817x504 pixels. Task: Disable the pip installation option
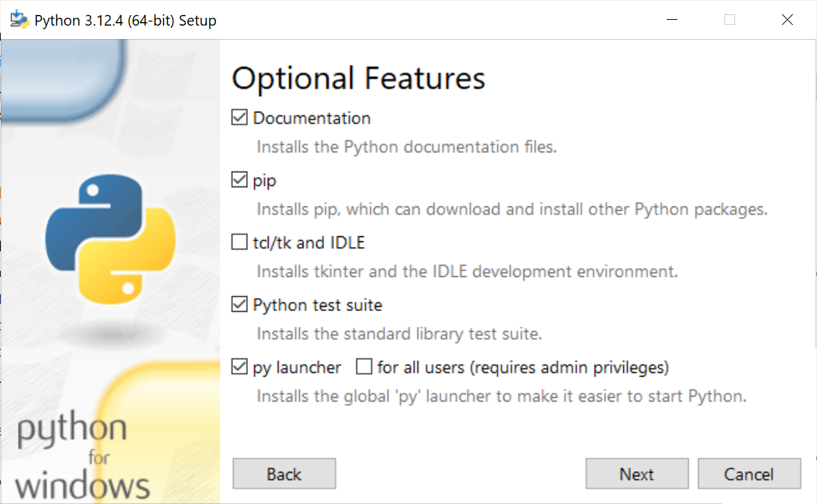tap(239, 179)
